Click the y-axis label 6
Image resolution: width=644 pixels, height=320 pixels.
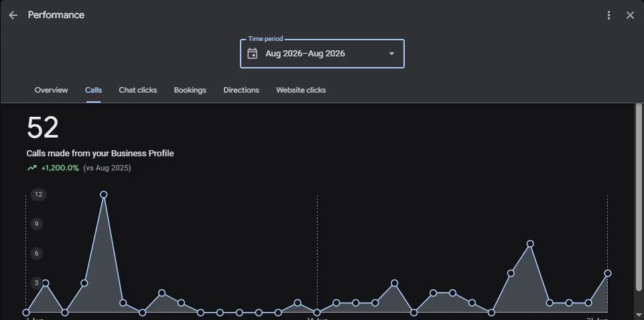point(37,254)
